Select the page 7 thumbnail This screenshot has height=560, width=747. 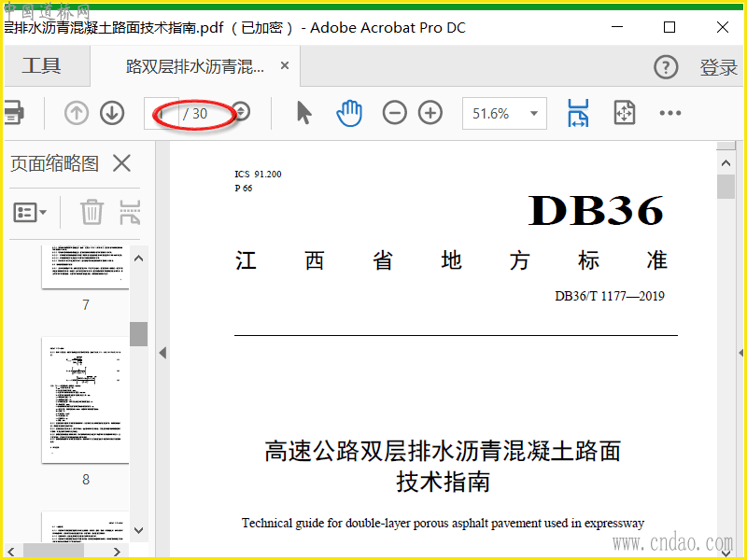coord(85,267)
